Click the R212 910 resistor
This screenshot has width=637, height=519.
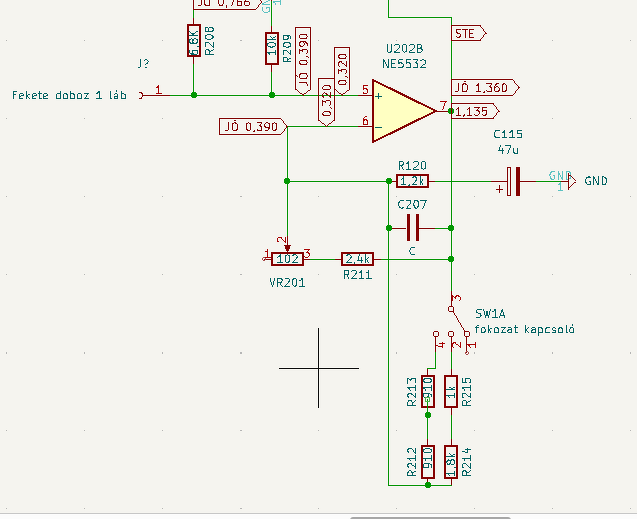428,462
